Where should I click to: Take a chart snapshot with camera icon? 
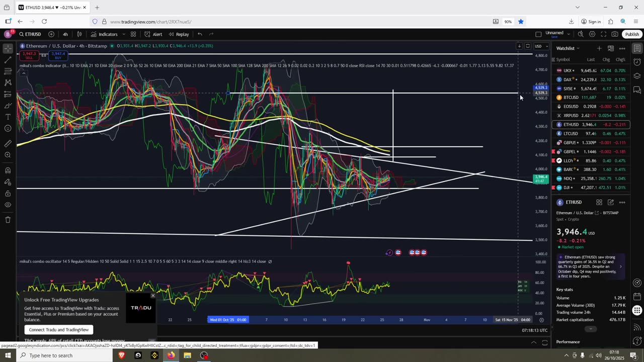point(615,34)
